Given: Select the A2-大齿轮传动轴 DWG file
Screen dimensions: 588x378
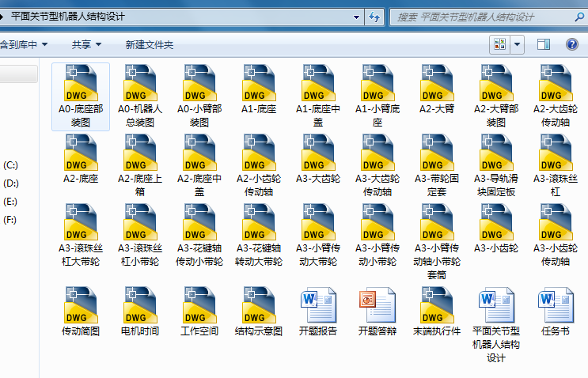Looking at the screenshot, I should click(x=556, y=96).
